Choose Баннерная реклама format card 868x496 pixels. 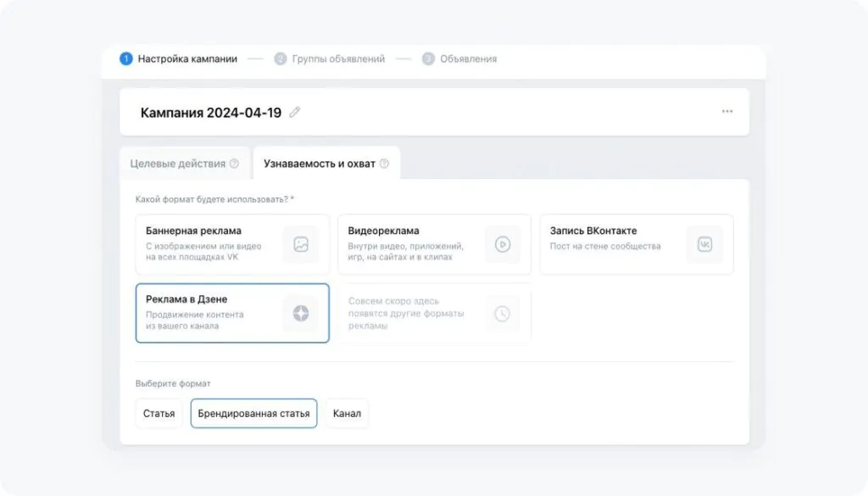click(x=232, y=244)
